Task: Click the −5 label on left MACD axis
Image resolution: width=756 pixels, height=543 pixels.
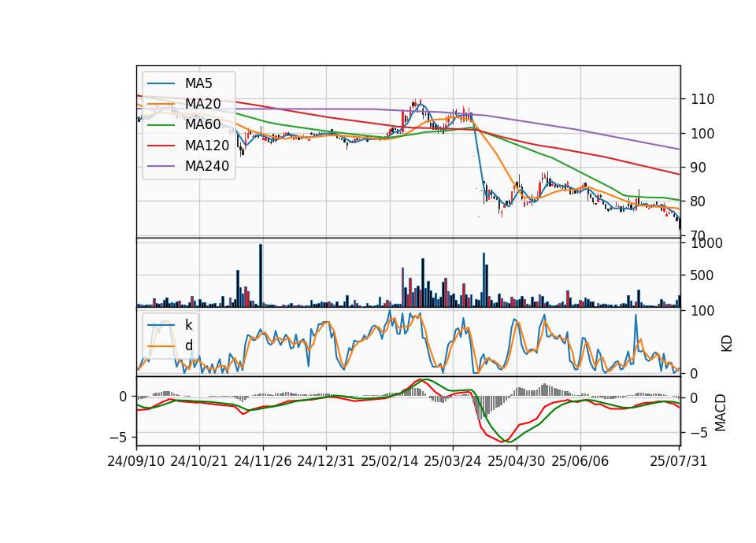Action: point(118,438)
